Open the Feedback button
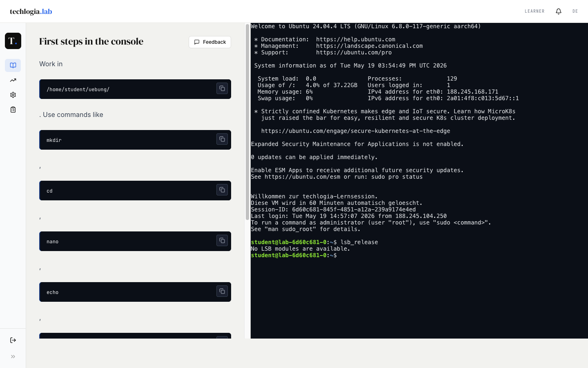This screenshot has height=368, width=588. 210,42
